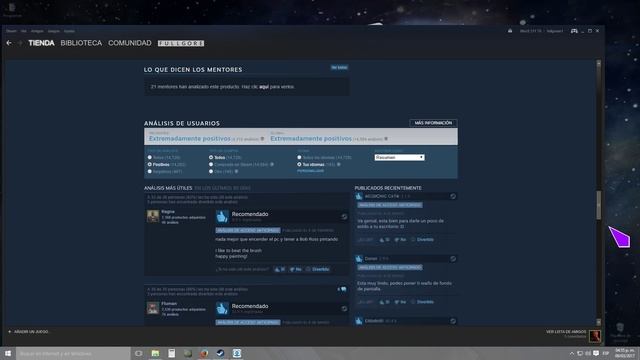Open Juegos menu in menu bar
Viewport: 640px width, 360px height.
click(53, 31)
